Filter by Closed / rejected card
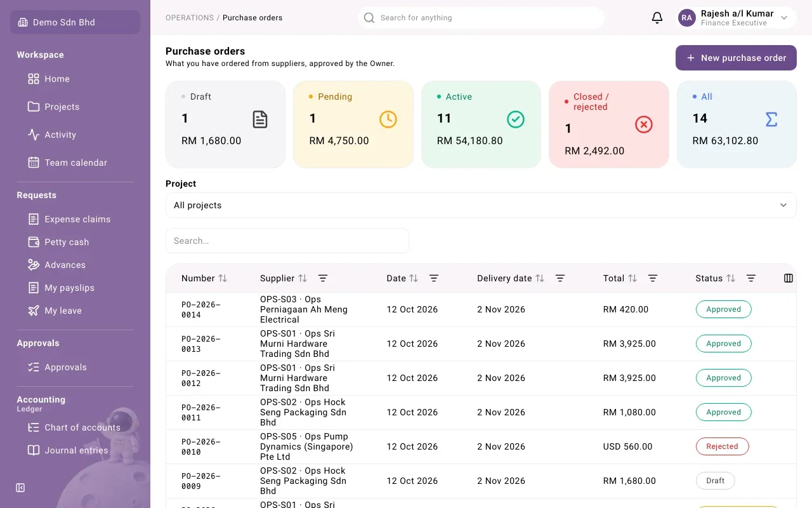 609,124
